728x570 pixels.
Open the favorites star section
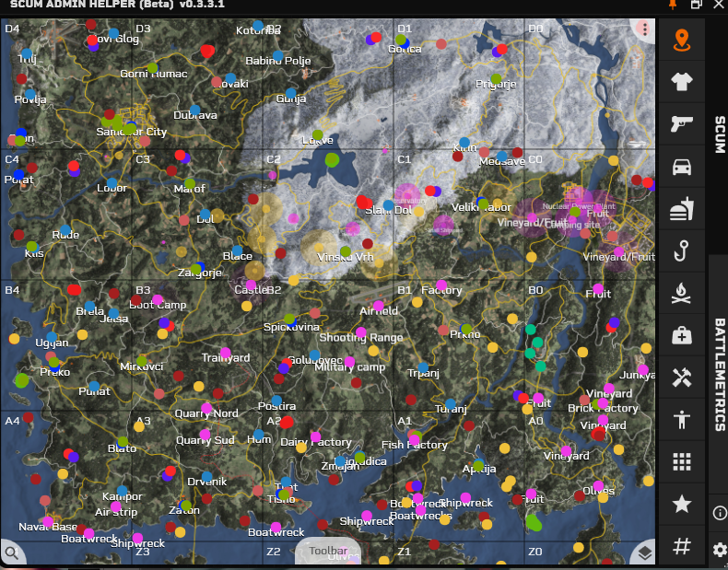682,504
